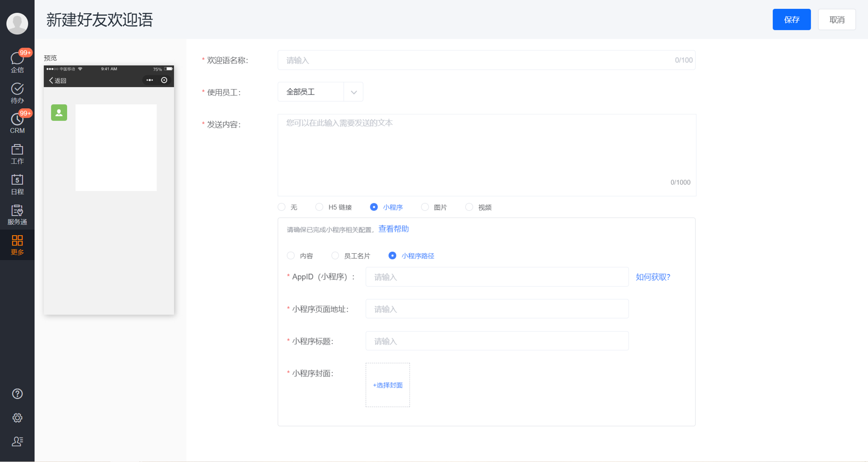Focus the 发送内容 text area
Image resolution: width=868 pixels, height=462 pixels.
[487, 155]
